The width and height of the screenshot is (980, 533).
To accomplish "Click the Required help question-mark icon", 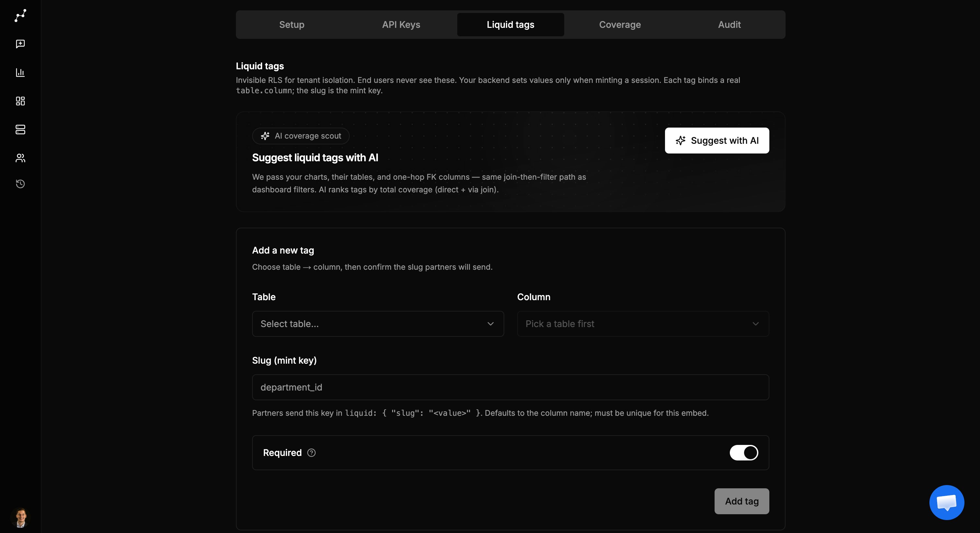I will 311,453.
